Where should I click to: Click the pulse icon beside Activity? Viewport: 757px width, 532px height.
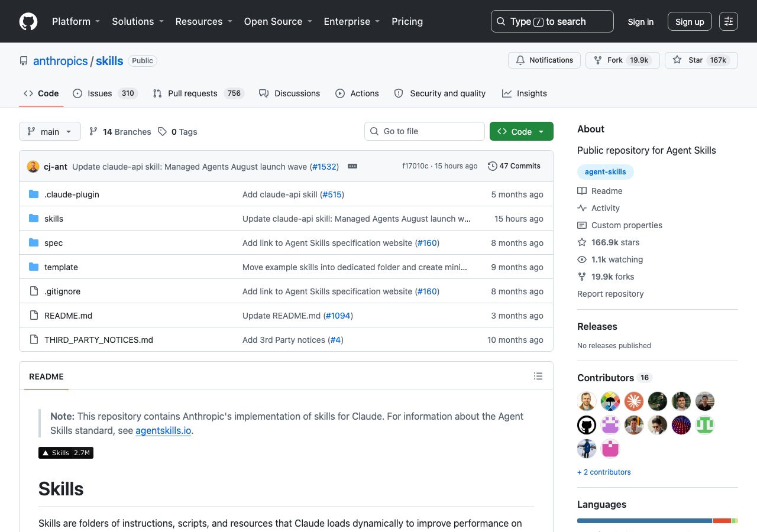pyautogui.click(x=582, y=208)
